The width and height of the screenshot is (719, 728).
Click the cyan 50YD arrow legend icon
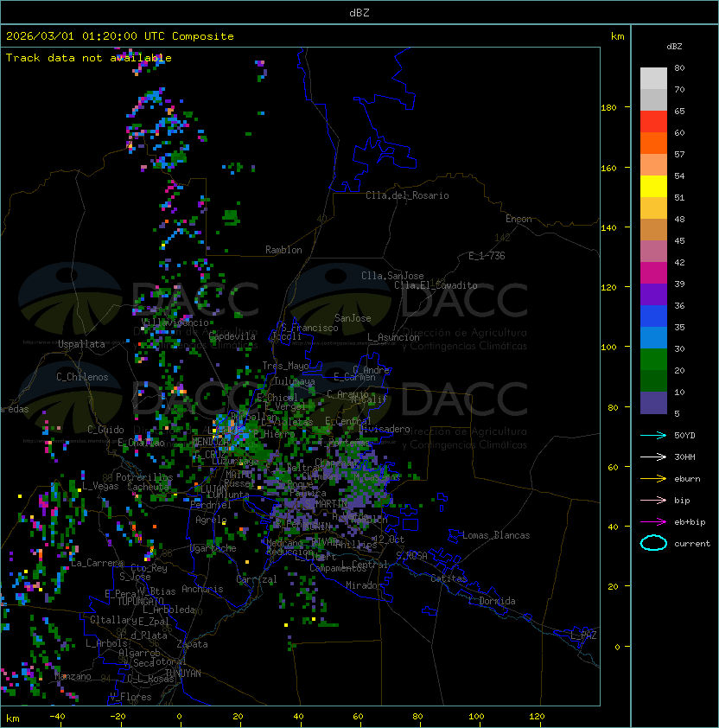(x=653, y=435)
